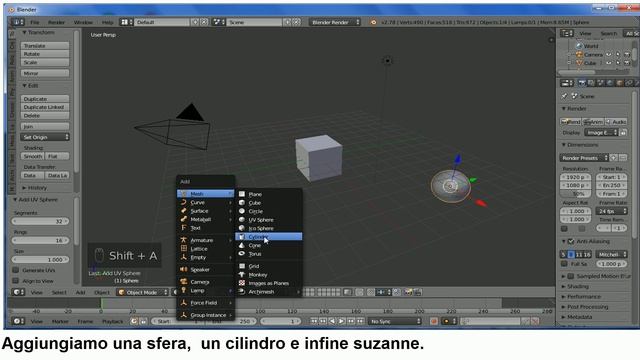The width and height of the screenshot is (640, 360).
Task: Adjust the Segments slider value 32
Action: [40, 221]
